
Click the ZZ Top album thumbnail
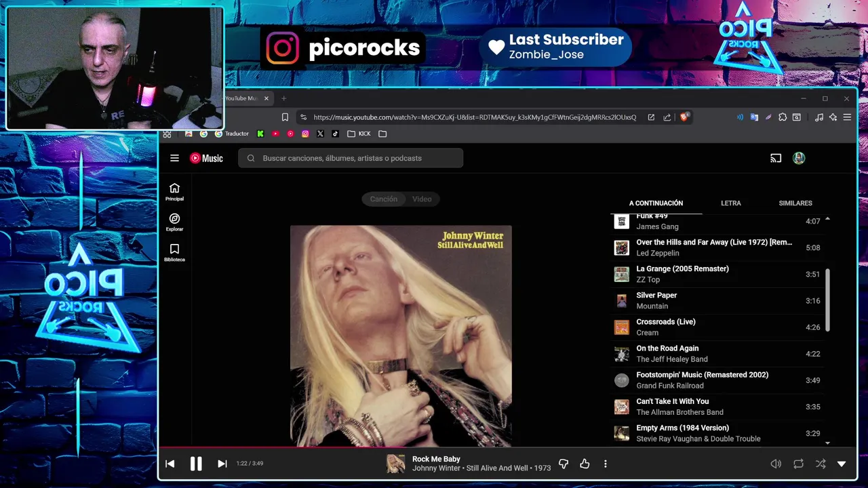[622, 274]
